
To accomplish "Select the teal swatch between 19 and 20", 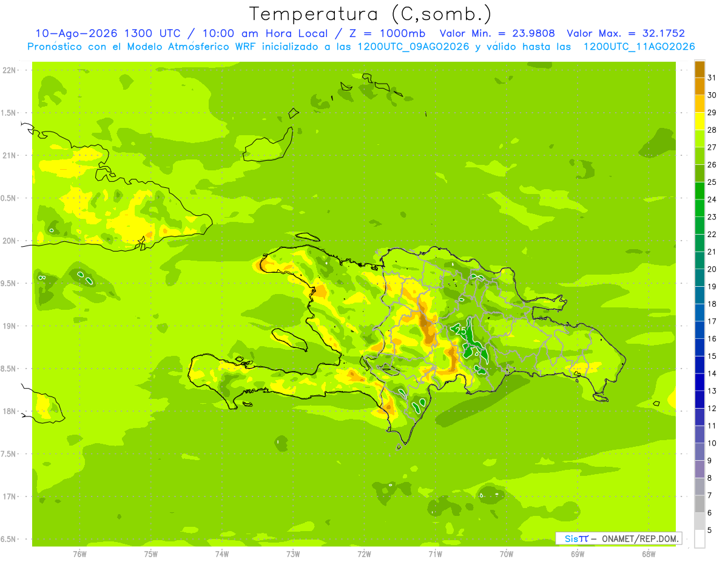I will pyautogui.click(x=699, y=278).
